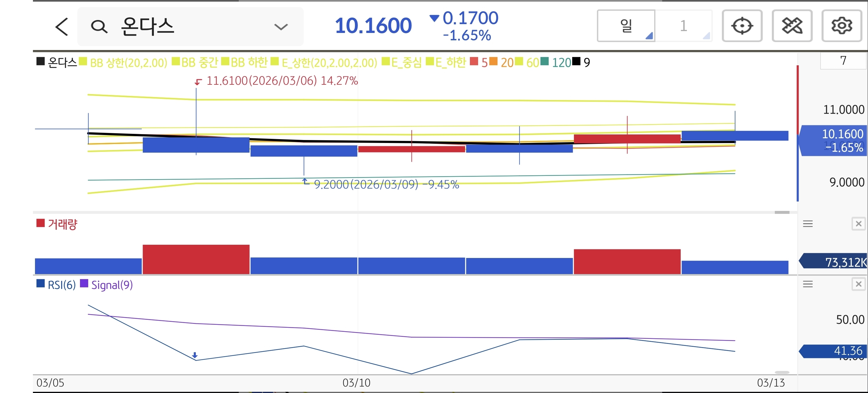Toggle the 120 moving average legend
Screen dimensions: 868x393
[x=561, y=63]
